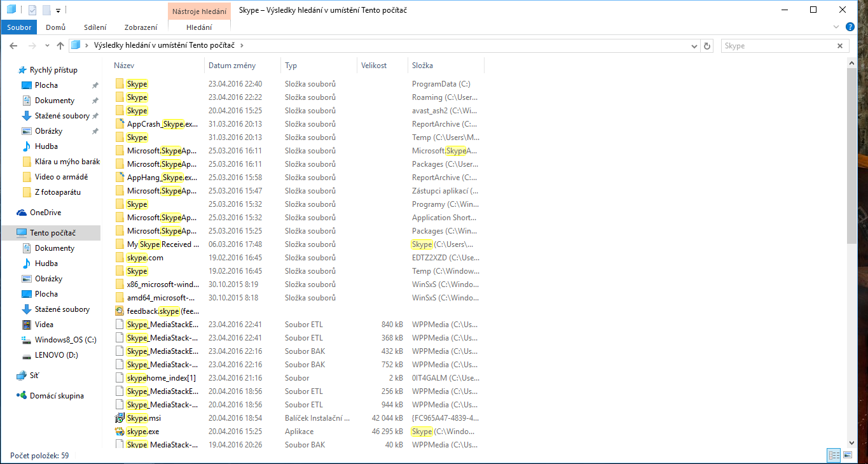Open the Explorer window system icon

click(x=11, y=10)
